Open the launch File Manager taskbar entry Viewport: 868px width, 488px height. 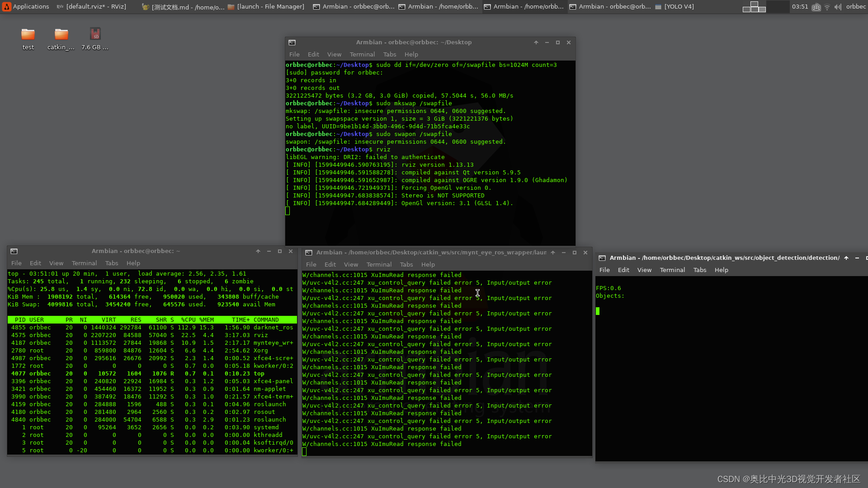[x=266, y=7]
